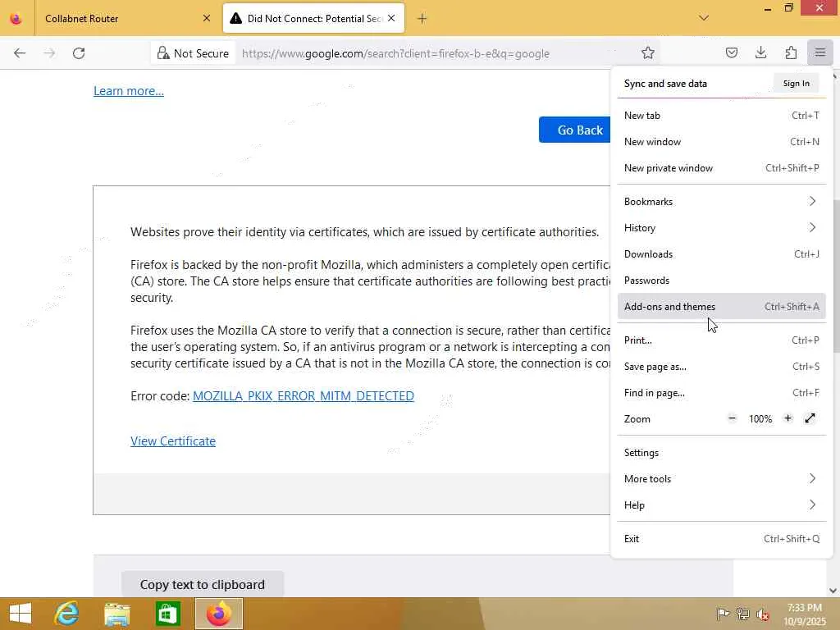The width and height of the screenshot is (840, 630).
Task: Minimize the Firefox window
Action: (768, 8)
